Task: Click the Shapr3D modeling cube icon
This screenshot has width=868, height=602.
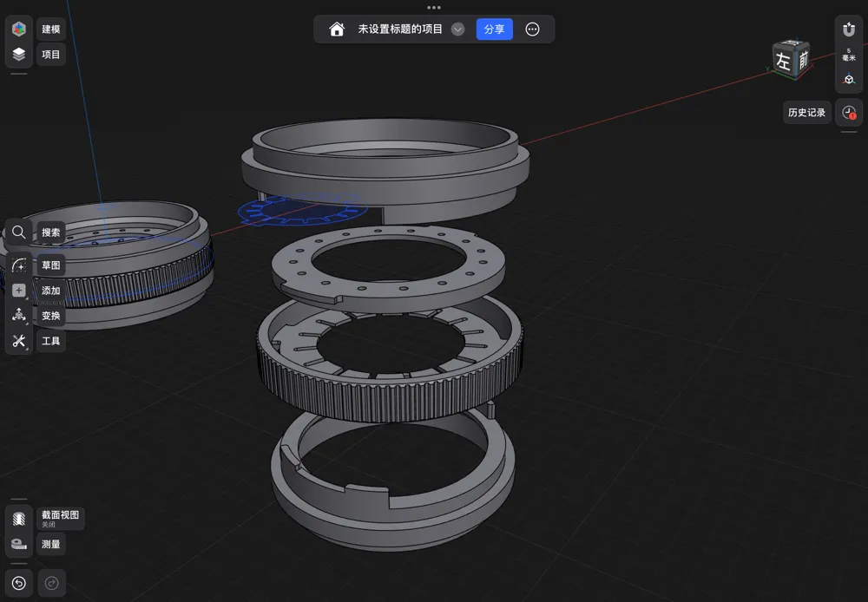Action: [19, 29]
